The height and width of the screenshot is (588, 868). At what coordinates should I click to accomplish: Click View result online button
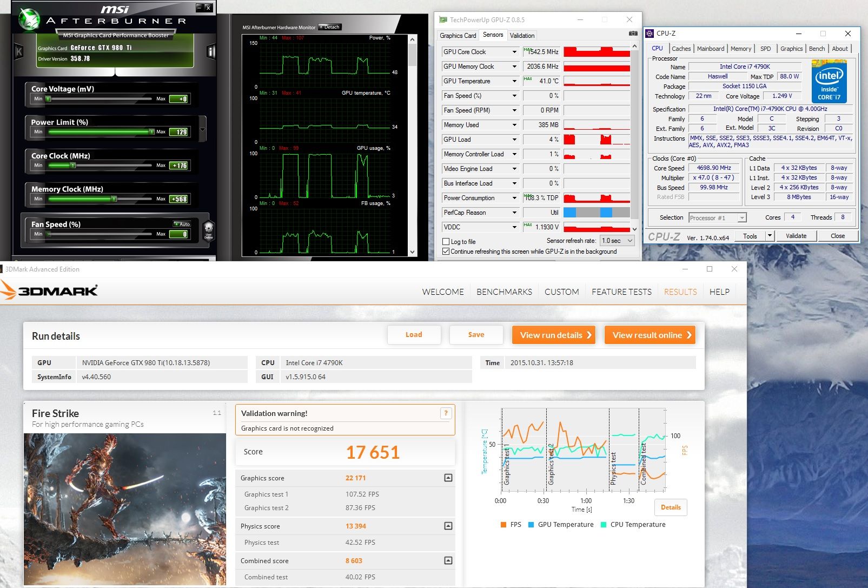pyautogui.click(x=650, y=335)
